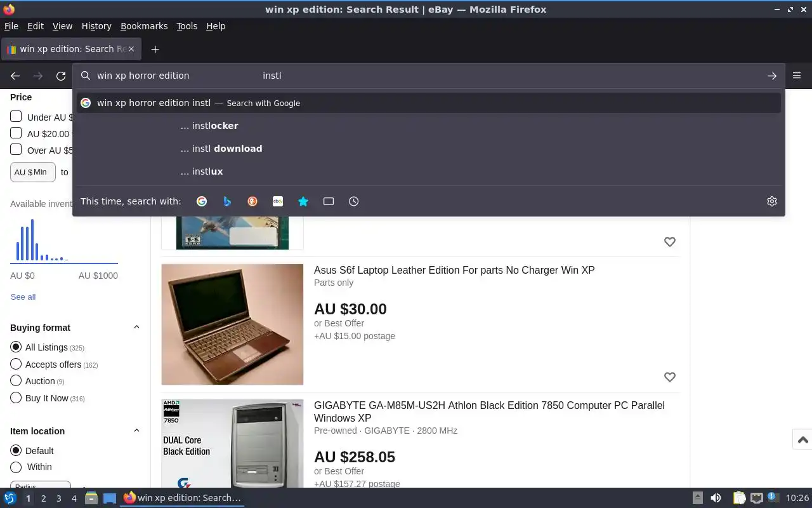Choose the instlocker suggestion
The height and width of the screenshot is (508, 812).
tap(429, 126)
